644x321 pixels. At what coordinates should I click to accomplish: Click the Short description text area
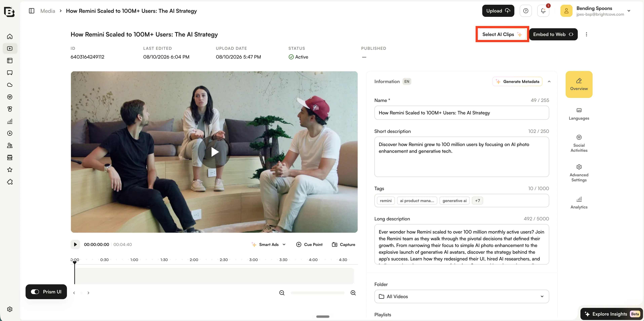pos(462,157)
